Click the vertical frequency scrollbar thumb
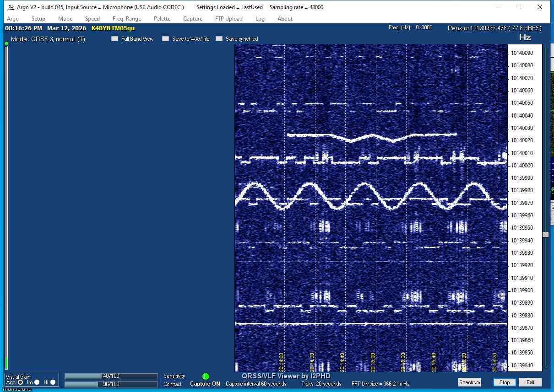The width and height of the screenshot is (554, 392). coord(545,235)
